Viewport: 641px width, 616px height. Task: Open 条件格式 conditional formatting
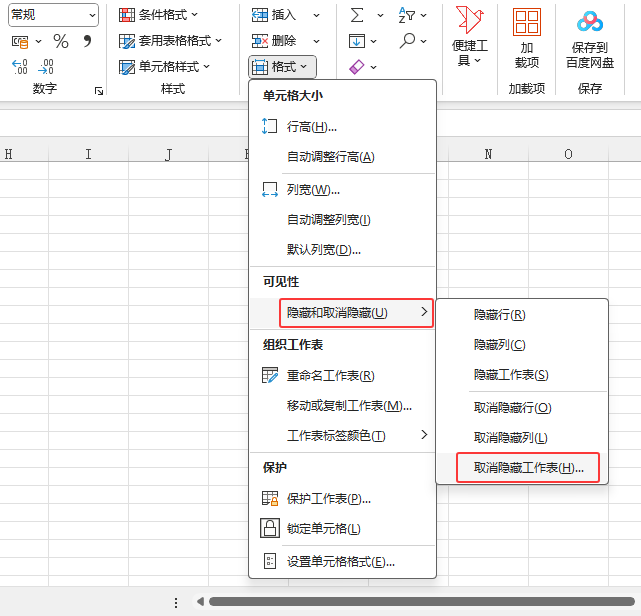[158, 15]
